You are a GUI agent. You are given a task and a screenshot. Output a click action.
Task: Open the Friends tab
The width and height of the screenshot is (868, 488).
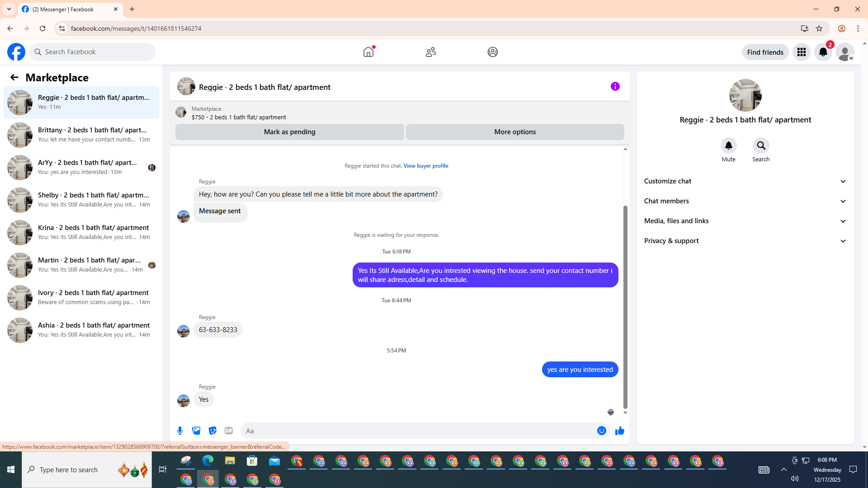click(430, 52)
